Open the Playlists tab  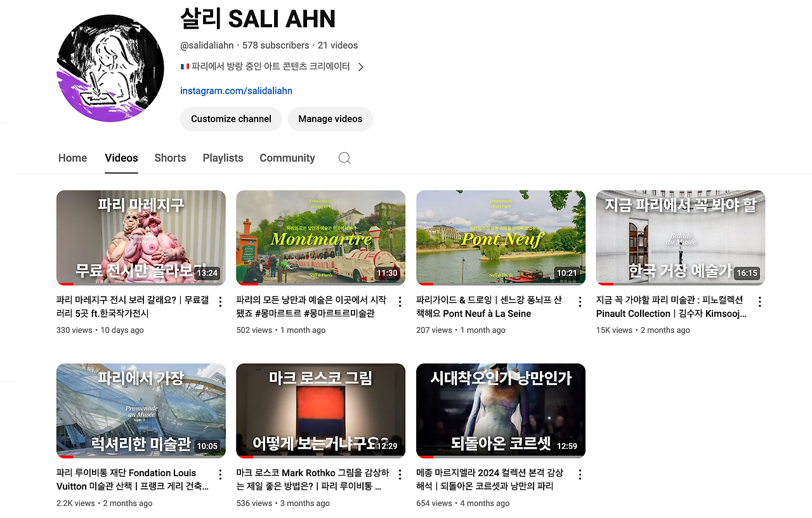click(x=223, y=158)
